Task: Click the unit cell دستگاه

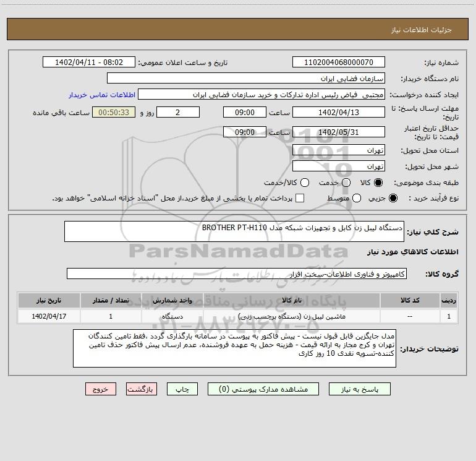Action: [172, 316]
